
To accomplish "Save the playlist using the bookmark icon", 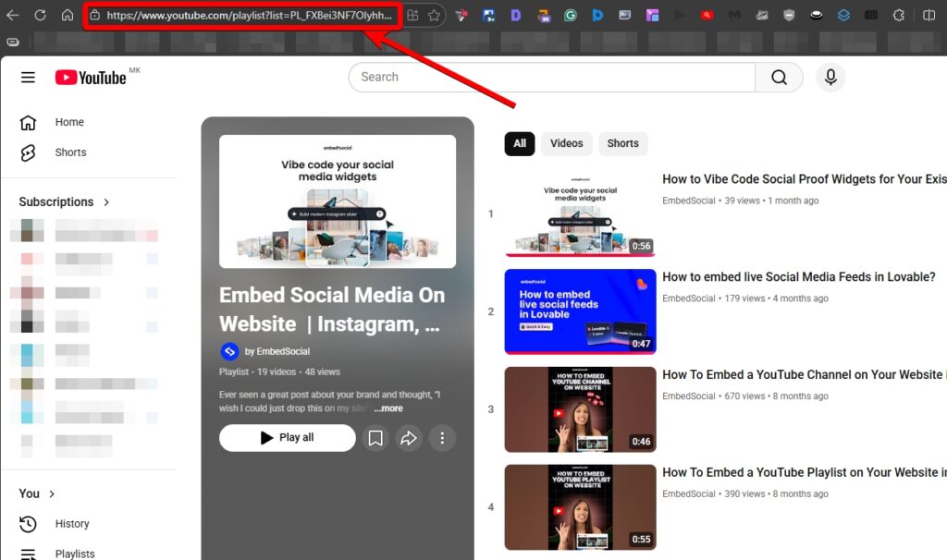I will click(375, 437).
